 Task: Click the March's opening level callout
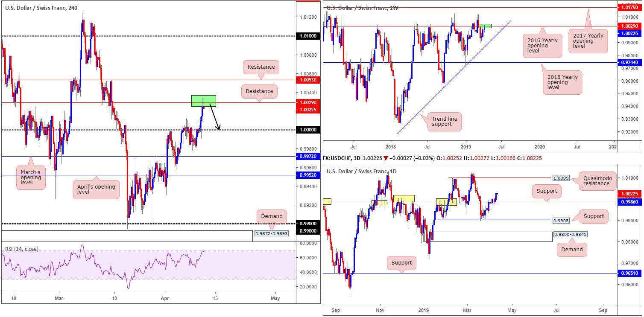coord(30,178)
